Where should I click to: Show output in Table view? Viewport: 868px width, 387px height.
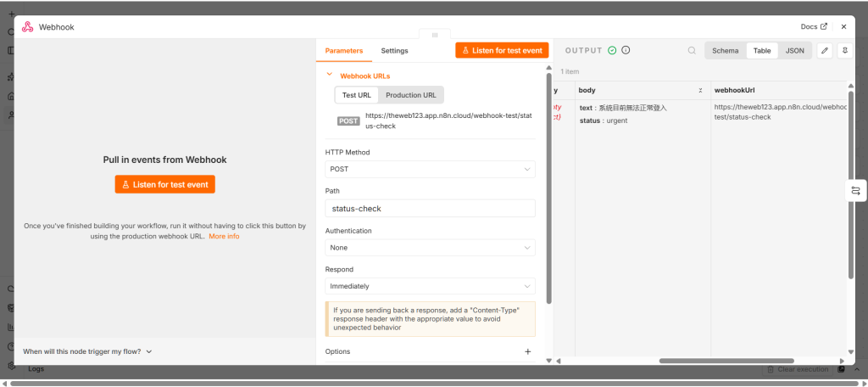[x=762, y=50]
